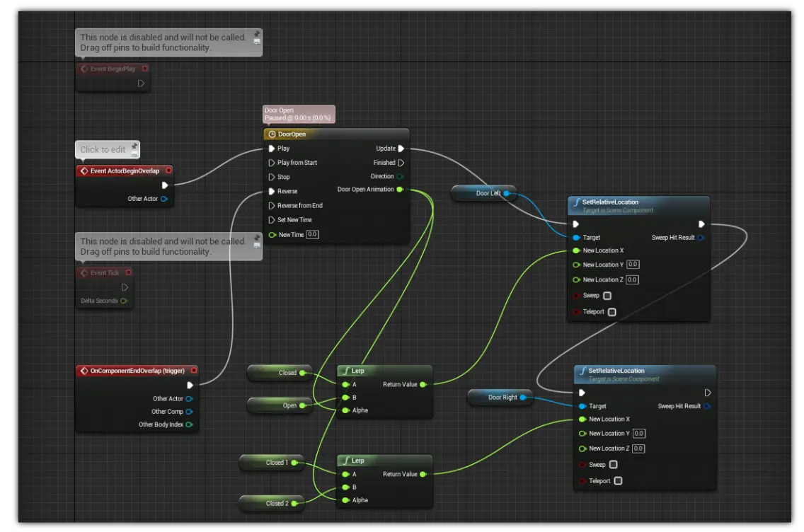804x532 pixels.
Task: Click the OnComponentEndOverlap exec output pin
Action: point(190,386)
